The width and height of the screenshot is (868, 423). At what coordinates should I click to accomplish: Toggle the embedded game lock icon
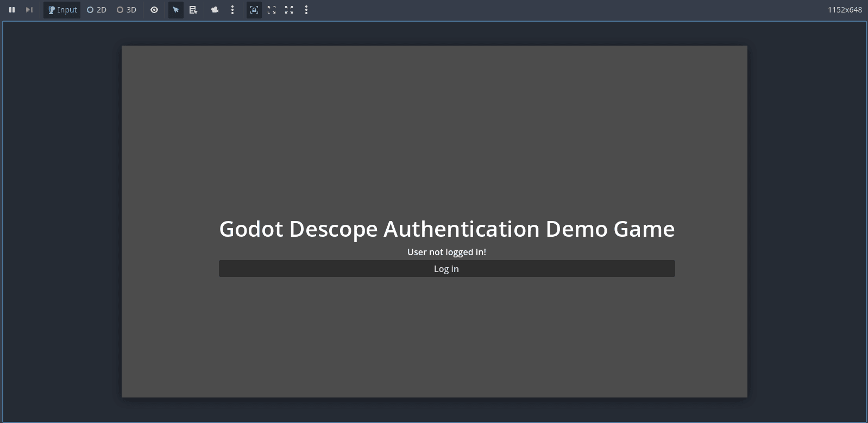(254, 10)
